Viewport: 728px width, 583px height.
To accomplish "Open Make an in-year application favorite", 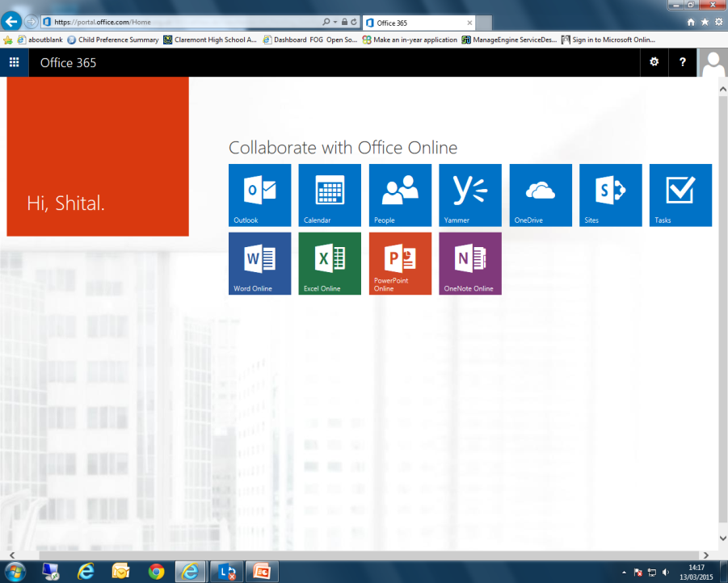I will [410, 40].
